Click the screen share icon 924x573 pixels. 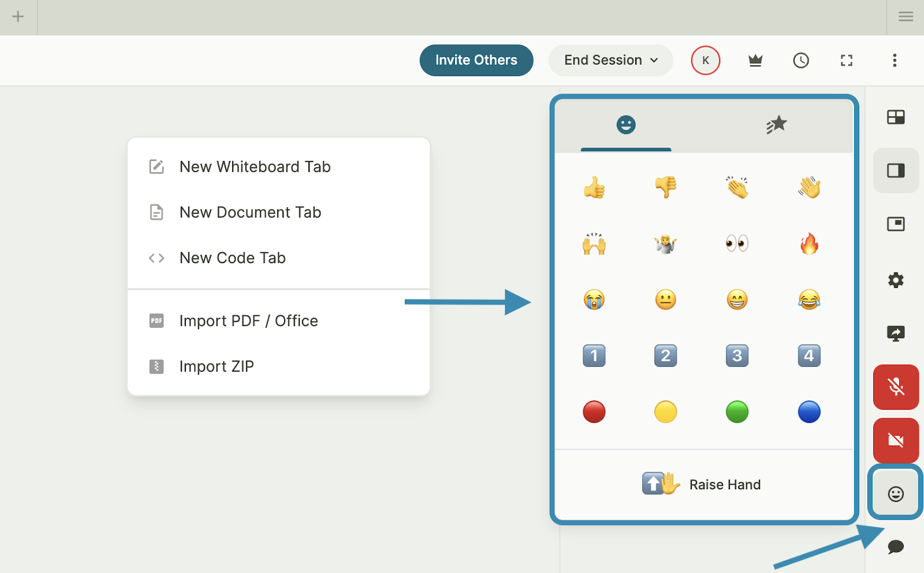pyautogui.click(x=895, y=334)
